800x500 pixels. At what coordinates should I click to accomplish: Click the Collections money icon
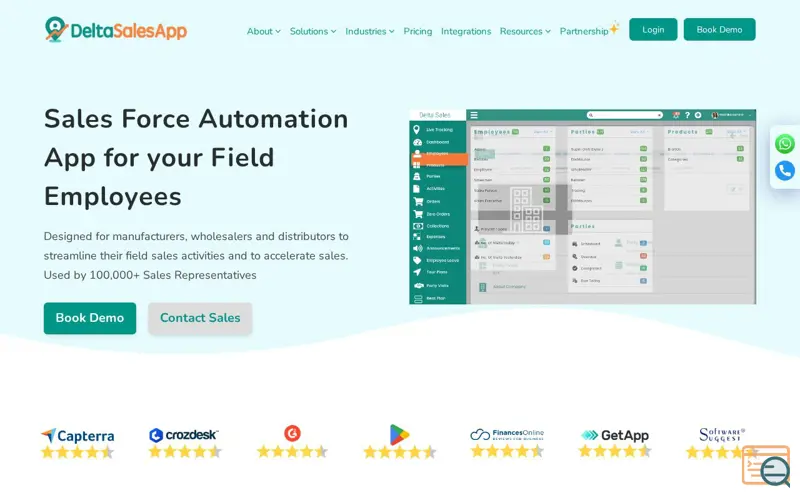tap(417, 226)
